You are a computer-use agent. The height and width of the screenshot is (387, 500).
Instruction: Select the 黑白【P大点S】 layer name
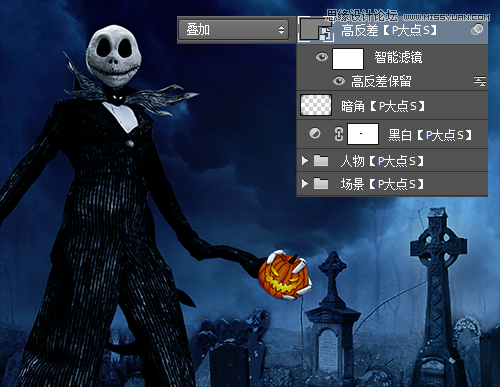coord(430,135)
